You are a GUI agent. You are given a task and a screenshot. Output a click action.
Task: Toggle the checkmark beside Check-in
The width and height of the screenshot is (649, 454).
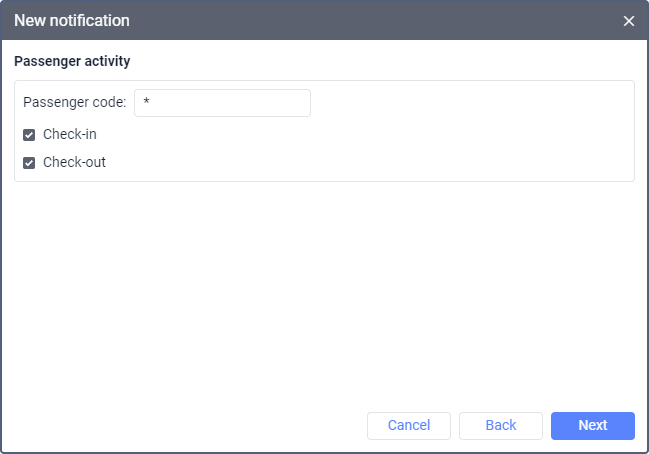tap(29, 135)
